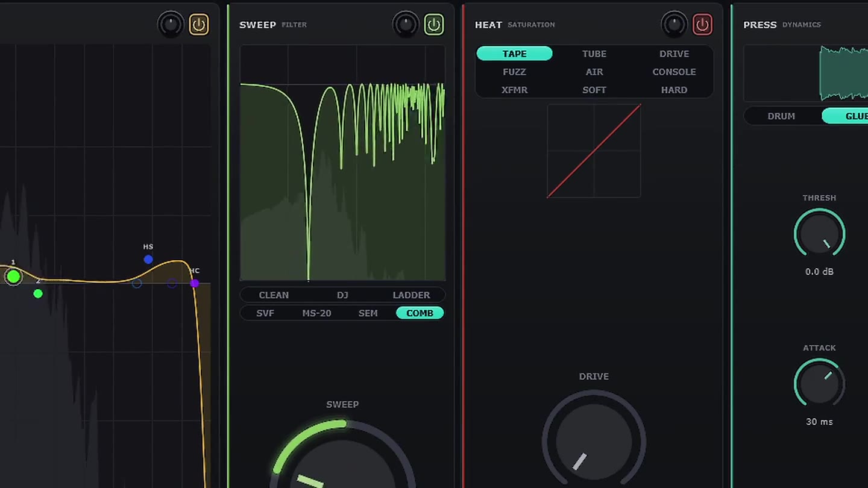
Task: Switch to the SVF filter type
Action: (265, 313)
